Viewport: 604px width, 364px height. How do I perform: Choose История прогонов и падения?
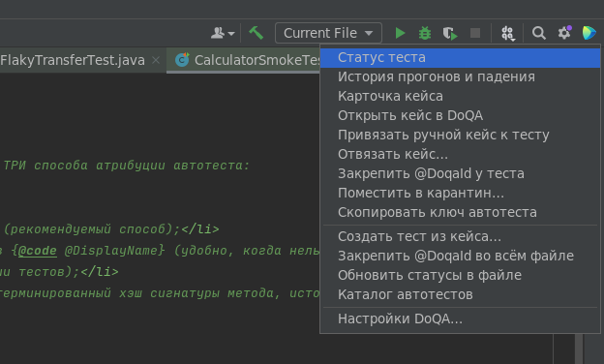click(x=460, y=77)
